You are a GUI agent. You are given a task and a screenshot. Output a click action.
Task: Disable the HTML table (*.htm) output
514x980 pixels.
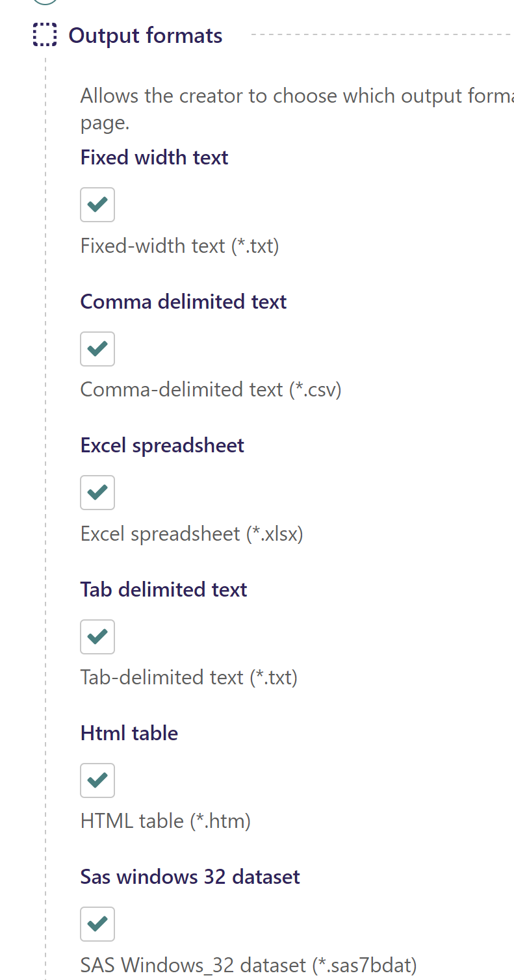97,780
